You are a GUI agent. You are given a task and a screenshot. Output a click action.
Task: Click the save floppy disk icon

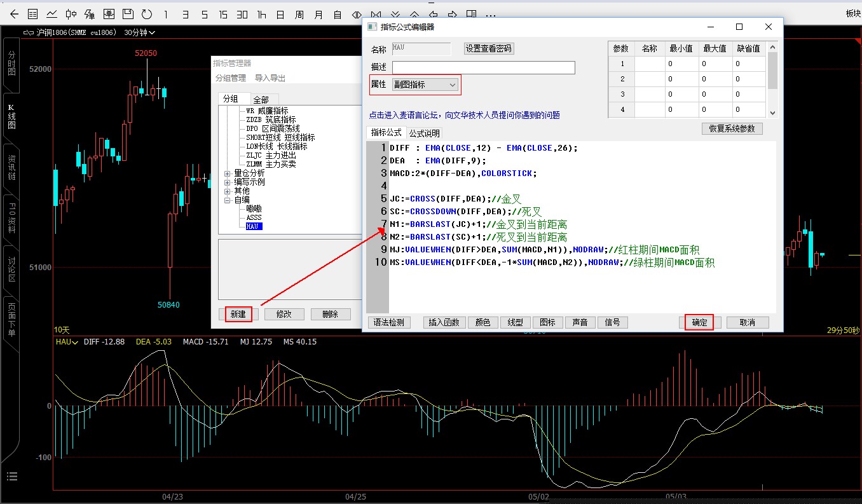(x=128, y=14)
